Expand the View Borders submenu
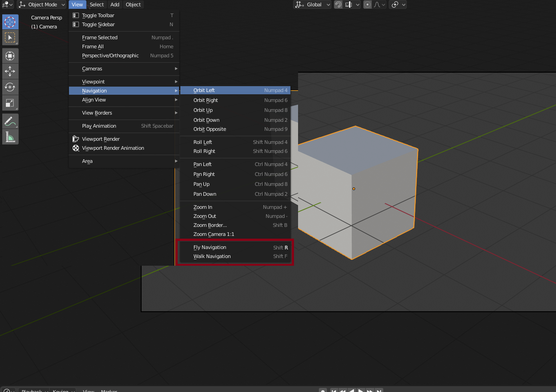556x392 pixels. pyautogui.click(x=124, y=113)
